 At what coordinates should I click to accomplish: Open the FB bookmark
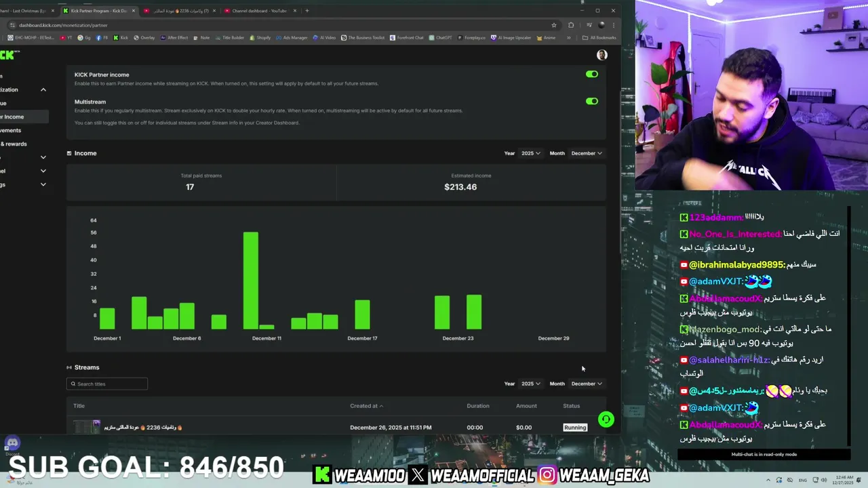[x=102, y=38]
